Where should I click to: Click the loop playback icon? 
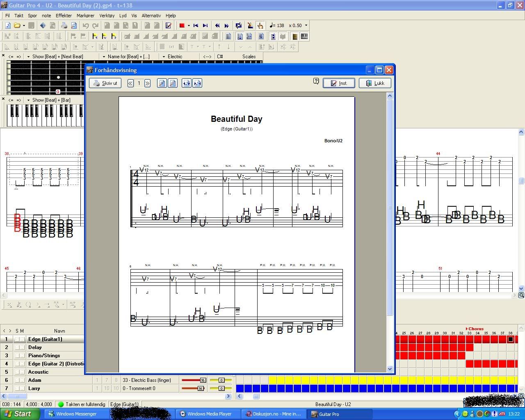pos(239,25)
